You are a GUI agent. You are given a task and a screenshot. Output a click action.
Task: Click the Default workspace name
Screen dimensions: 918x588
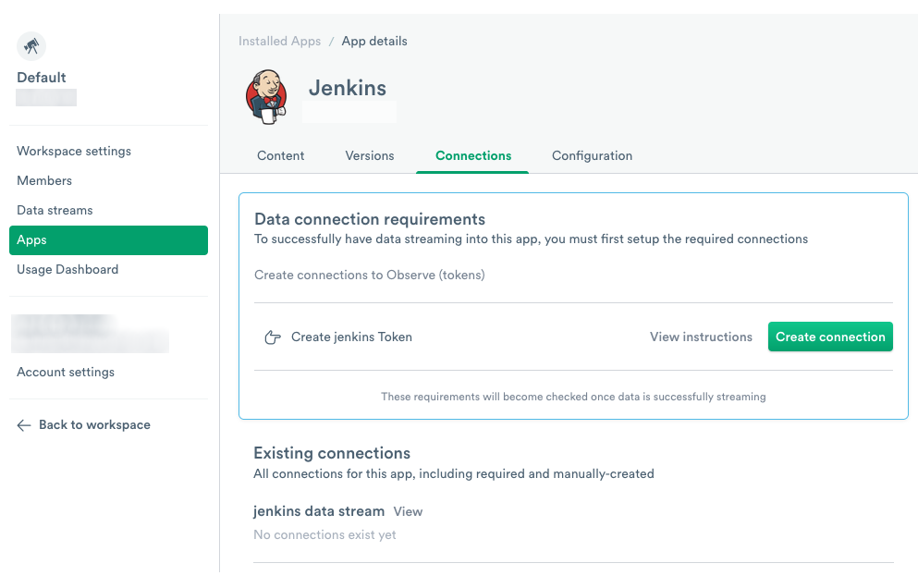(x=41, y=78)
